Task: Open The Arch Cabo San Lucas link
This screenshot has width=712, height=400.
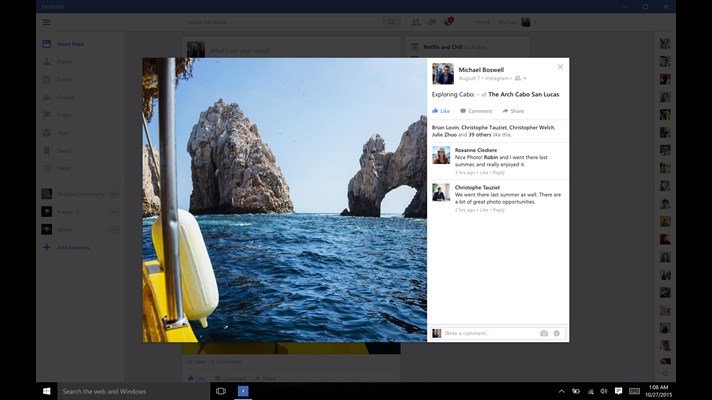Action: coord(524,94)
